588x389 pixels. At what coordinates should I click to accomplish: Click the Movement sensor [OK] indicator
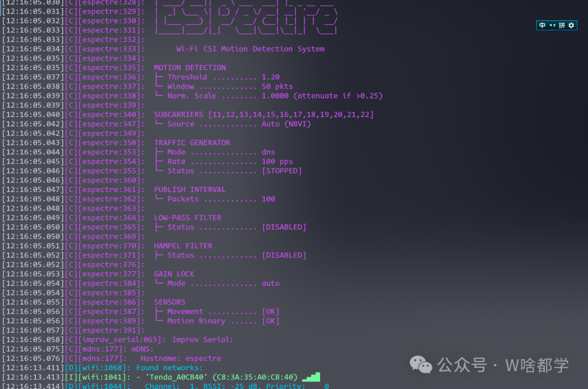tap(271, 311)
